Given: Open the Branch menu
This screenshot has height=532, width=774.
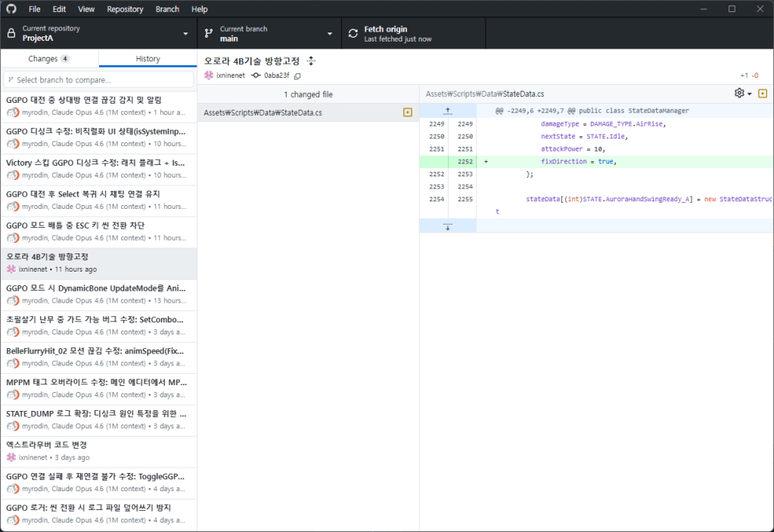Looking at the screenshot, I should pyautogui.click(x=167, y=9).
